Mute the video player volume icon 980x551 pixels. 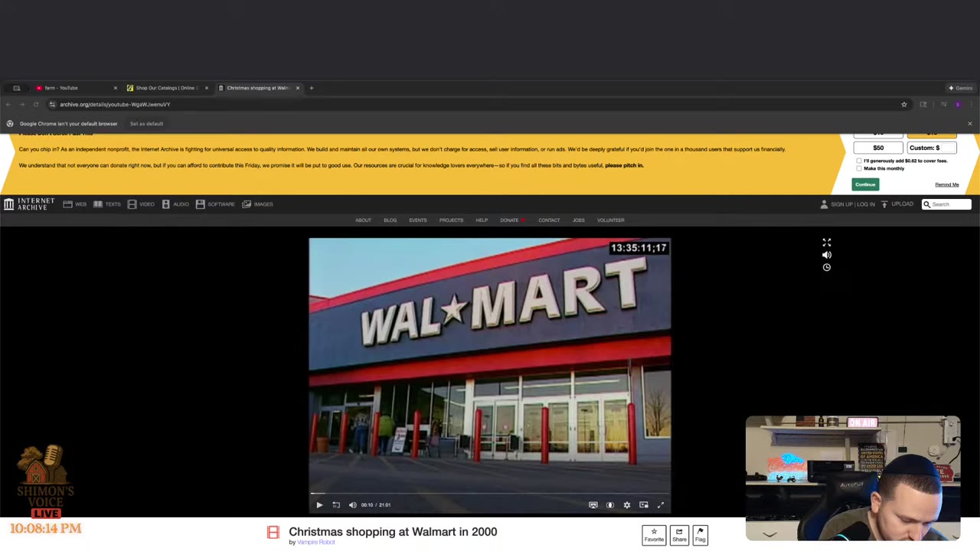[353, 505]
